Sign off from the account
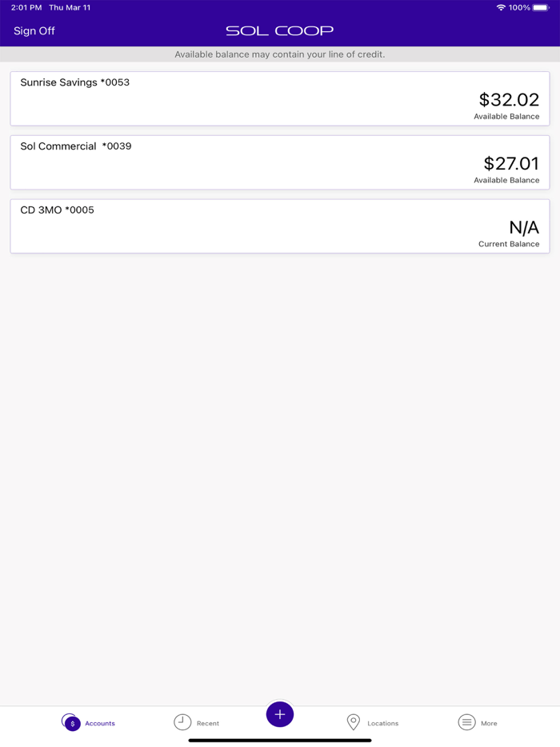Viewport: 560px width, 747px height. coord(34,31)
